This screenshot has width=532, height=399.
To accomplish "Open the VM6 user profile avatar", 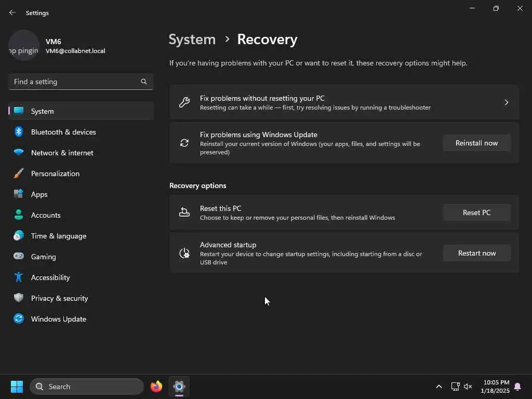I will (24, 46).
